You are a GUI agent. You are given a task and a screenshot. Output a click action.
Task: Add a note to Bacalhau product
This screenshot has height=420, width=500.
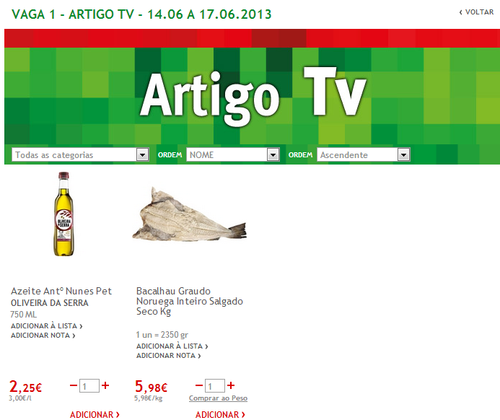click(168, 356)
